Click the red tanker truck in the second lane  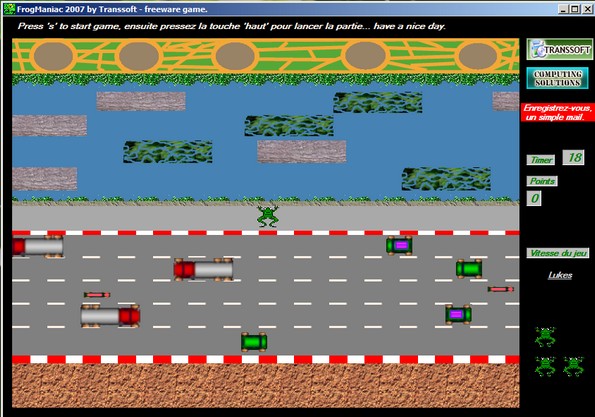[x=203, y=270]
